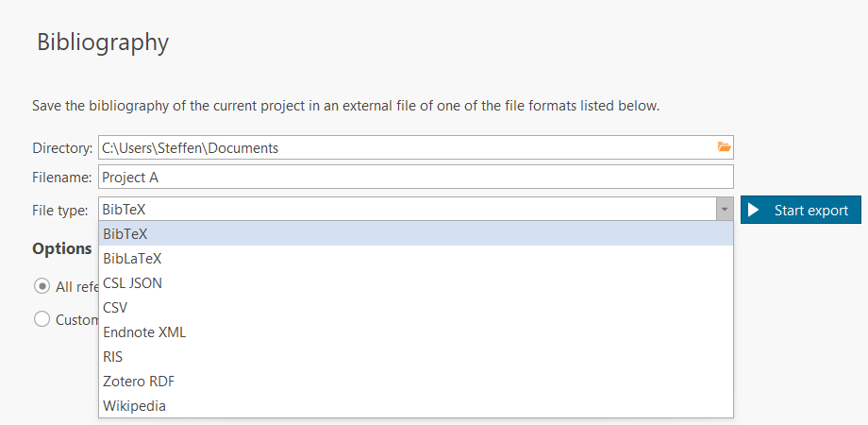Click the Filename label text
The width and height of the screenshot is (868, 425).
[61, 178]
